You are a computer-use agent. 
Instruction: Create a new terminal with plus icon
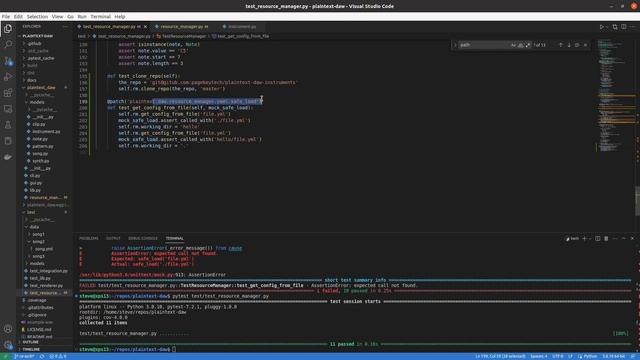tap(584, 238)
